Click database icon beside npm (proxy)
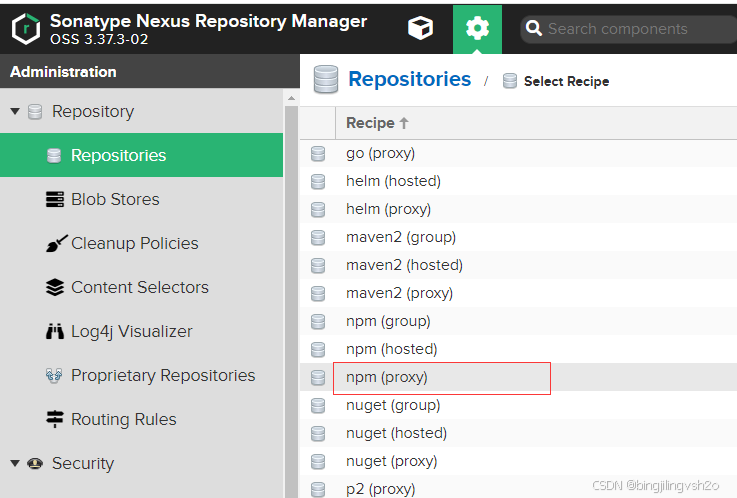Image resolution: width=737 pixels, height=498 pixels. 318,378
